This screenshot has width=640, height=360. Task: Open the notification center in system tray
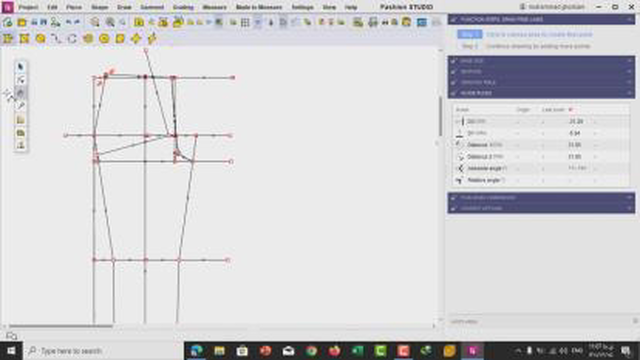click(626, 351)
